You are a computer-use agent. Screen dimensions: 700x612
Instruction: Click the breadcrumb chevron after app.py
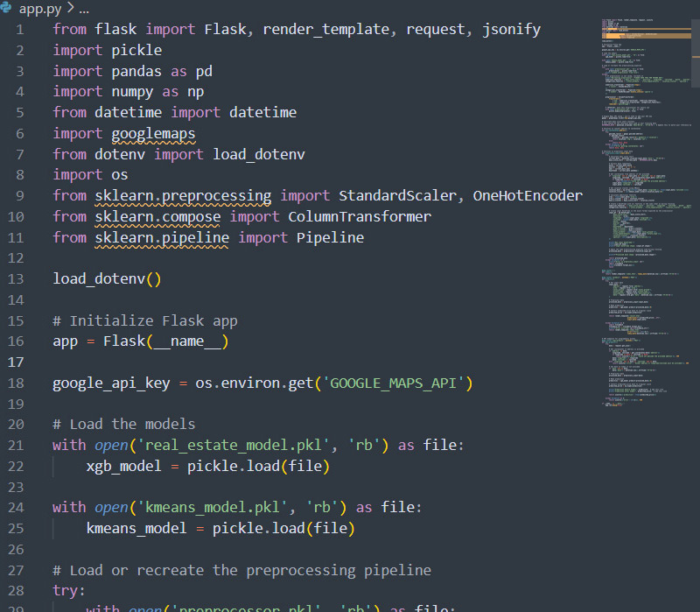[70, 9]
